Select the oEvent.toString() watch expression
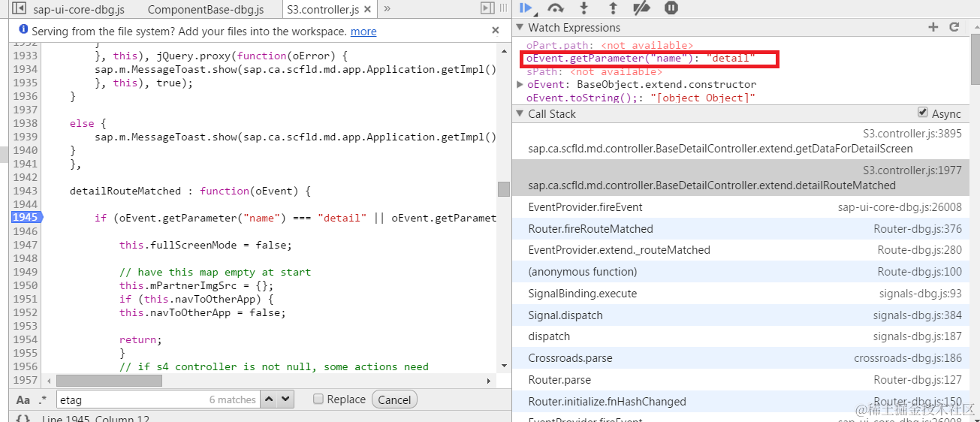Screen dimensions: 980x422 pos(641,98)
